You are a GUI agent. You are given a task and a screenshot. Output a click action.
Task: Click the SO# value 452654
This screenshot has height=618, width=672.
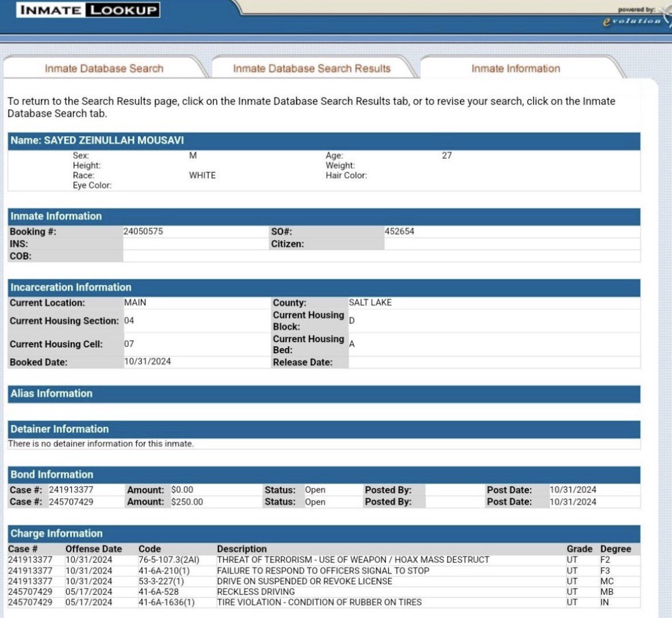click(x=400, y=231)
